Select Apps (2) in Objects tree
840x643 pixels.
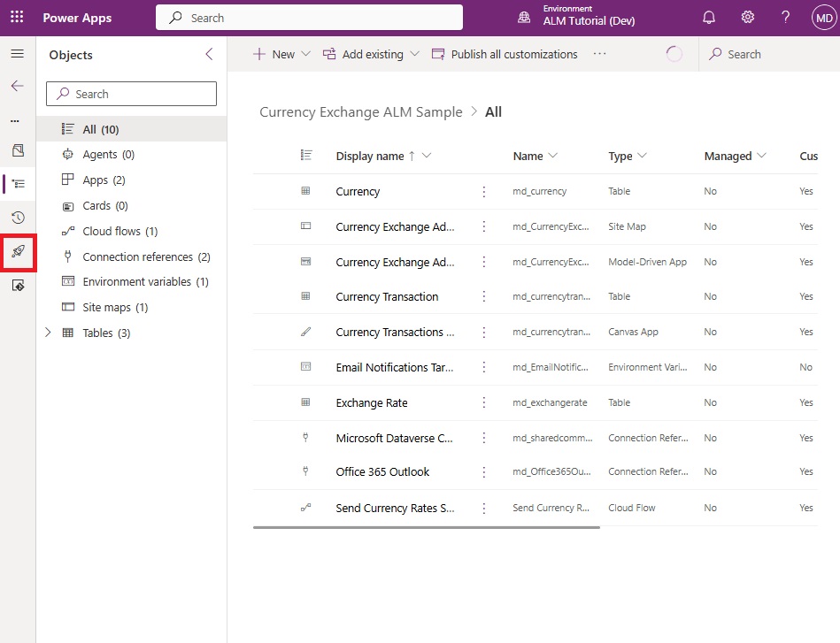pyautogui.click(x=131, y=180)
